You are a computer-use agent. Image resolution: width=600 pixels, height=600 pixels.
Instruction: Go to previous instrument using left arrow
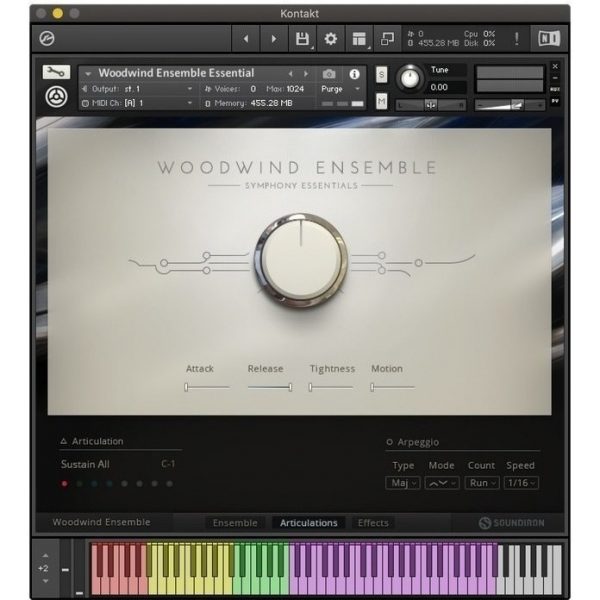(246, 39)
